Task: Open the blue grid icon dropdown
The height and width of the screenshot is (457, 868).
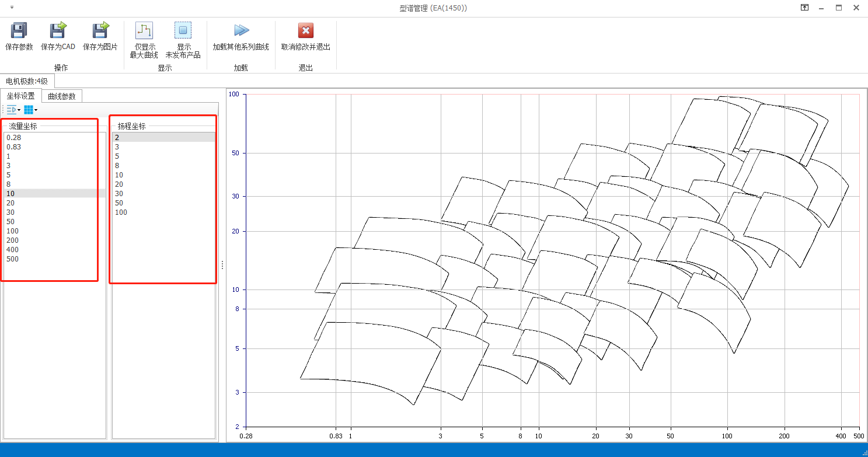Action: 30,109
